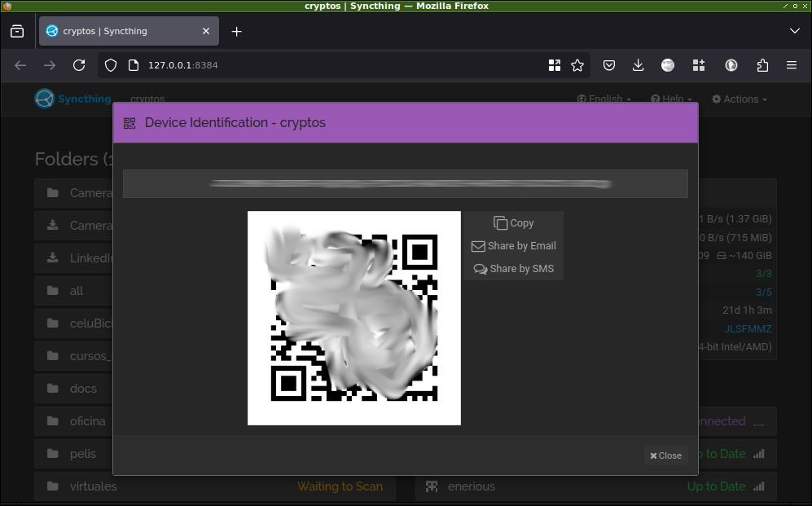812x506 pixels.
Task: Click the Waiting to Scan status text
Action: point(340,486)
